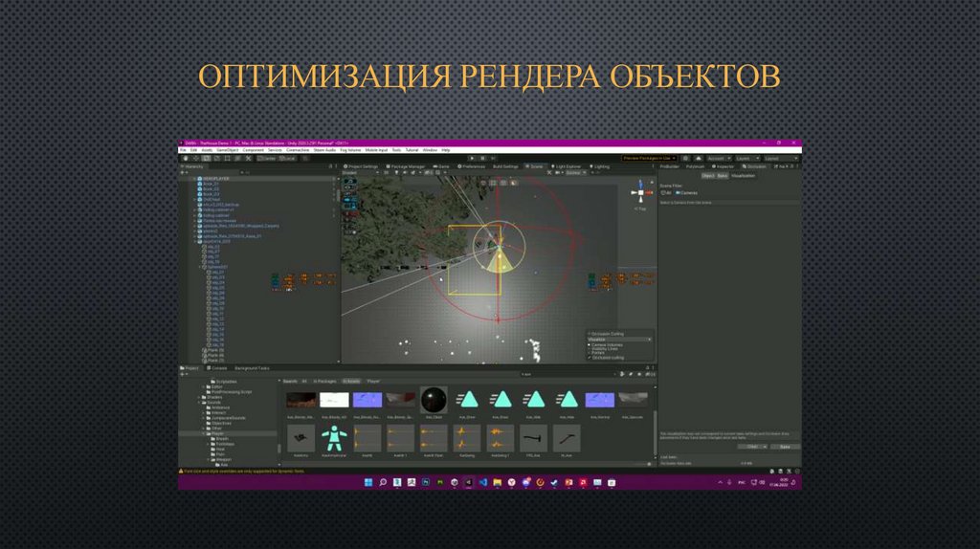Switch to the Inspector tab

coord(723,166)
